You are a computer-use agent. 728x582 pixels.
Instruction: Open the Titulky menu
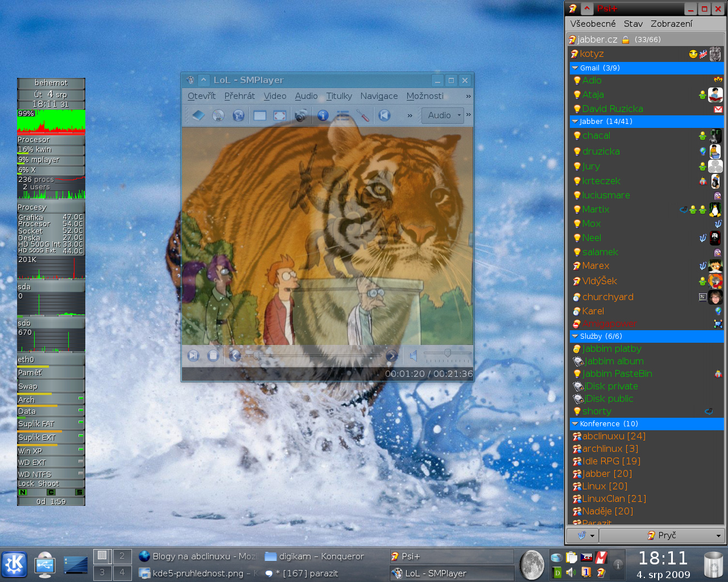(339, 96)
